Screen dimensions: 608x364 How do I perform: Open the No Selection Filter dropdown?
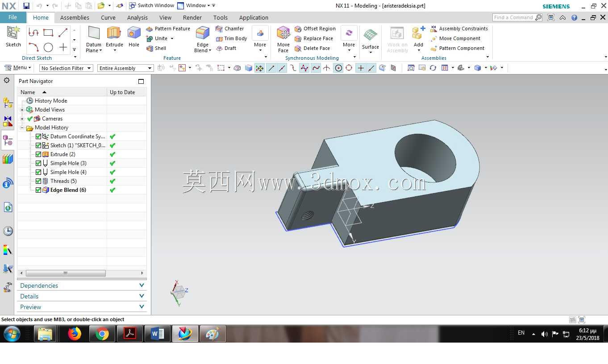[66, 68]
